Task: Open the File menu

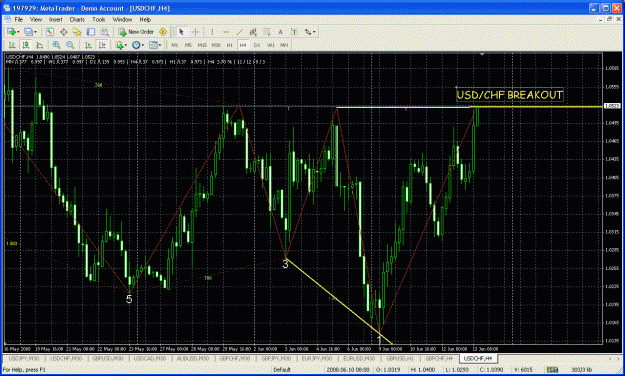Action: tap(19, 20)
